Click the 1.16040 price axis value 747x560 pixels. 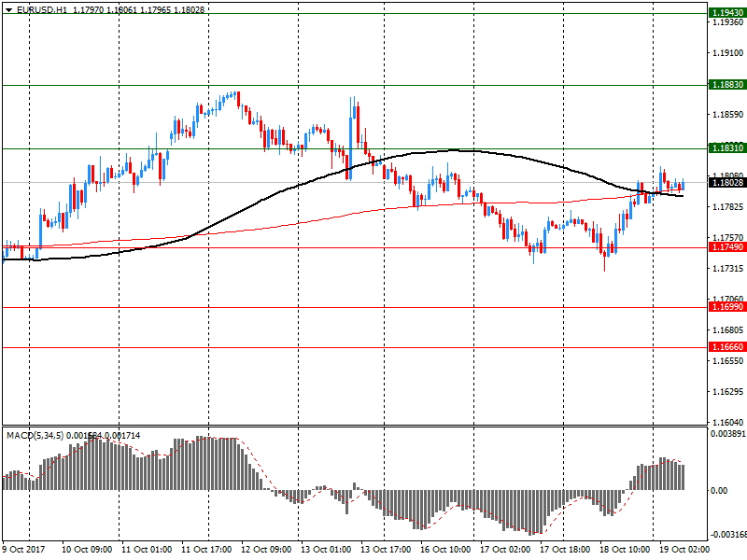pos(728,423)
